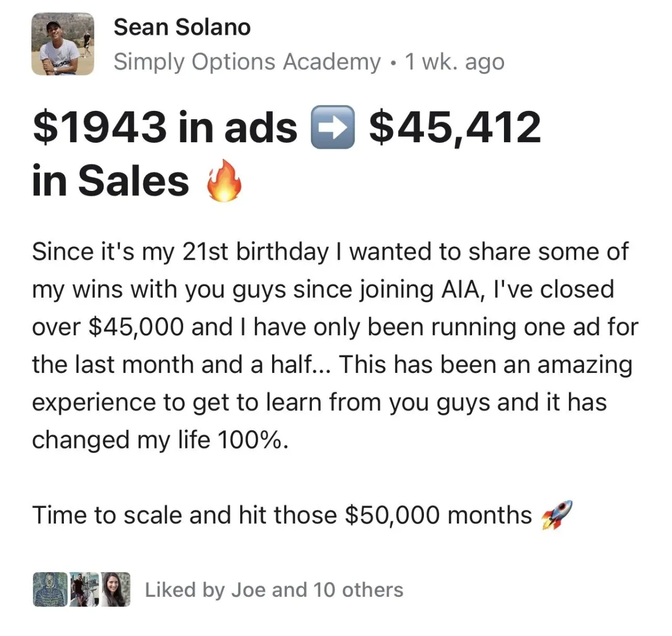This screenshot has height=636, width=672.
Task: Click the "over $45,000" text in body
Action: (108, 327)
